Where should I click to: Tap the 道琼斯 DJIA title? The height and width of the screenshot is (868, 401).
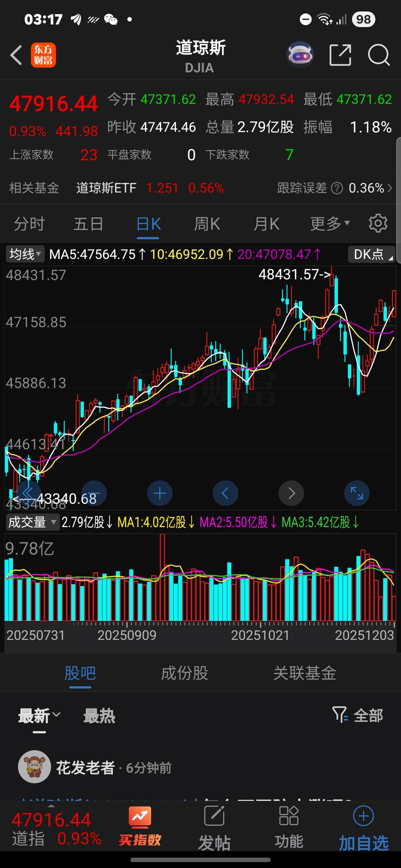(200, 56)
